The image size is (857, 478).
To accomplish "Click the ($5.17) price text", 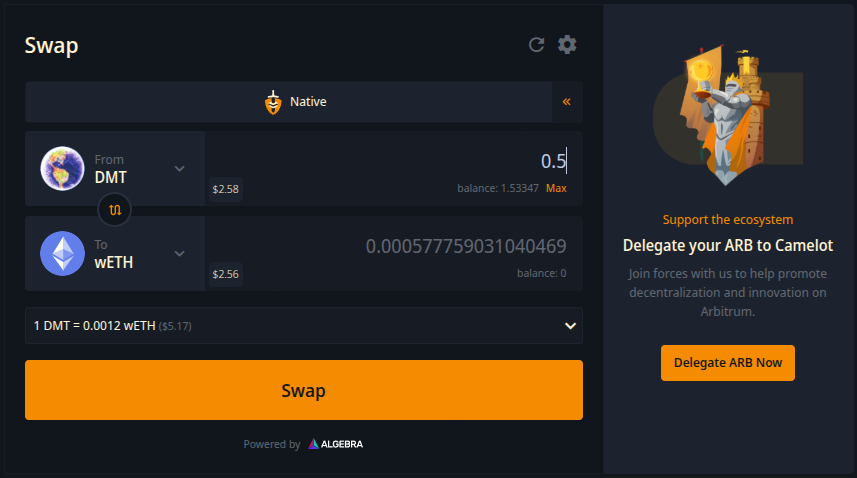I will pyautogui.click(x=175, y=326).
